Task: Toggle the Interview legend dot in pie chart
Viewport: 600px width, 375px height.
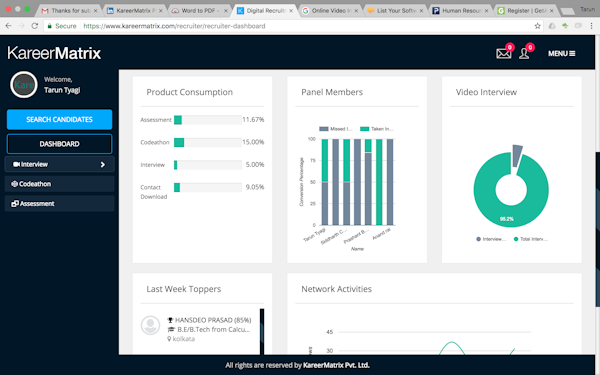Action: (478, 239)
